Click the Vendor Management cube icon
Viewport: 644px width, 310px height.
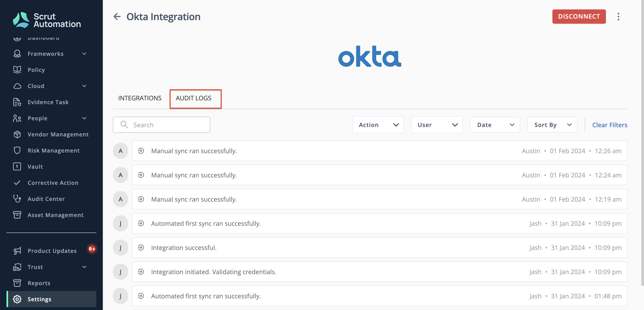[x=17, y=134]
